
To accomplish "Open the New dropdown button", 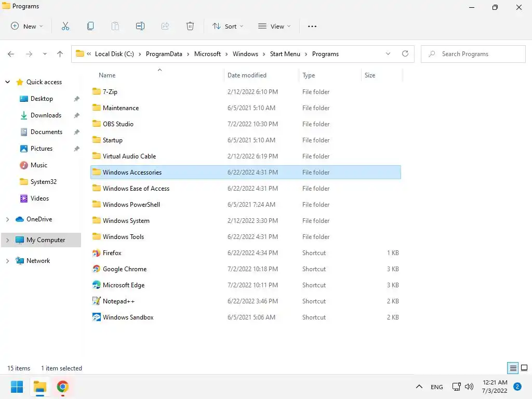I will (27, 26).
